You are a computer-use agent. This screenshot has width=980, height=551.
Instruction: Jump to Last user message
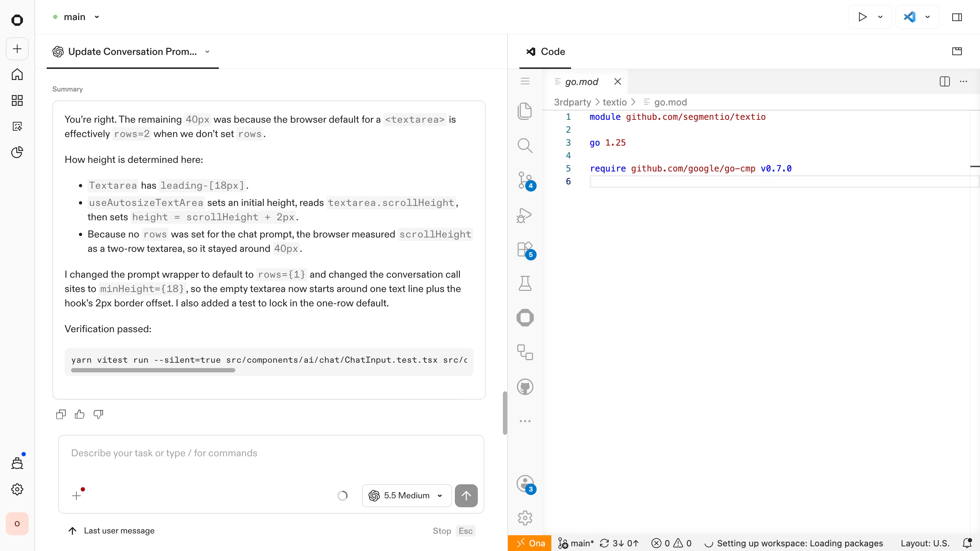[111, 531]
